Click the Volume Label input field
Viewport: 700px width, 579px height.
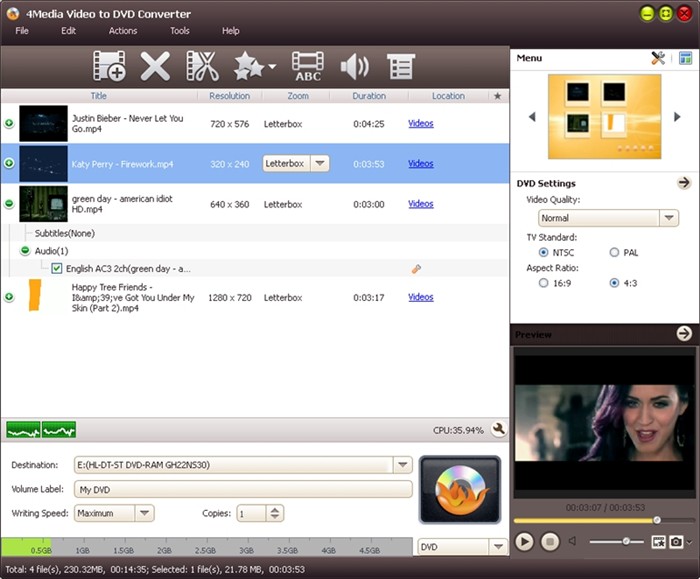coord(243,489)
